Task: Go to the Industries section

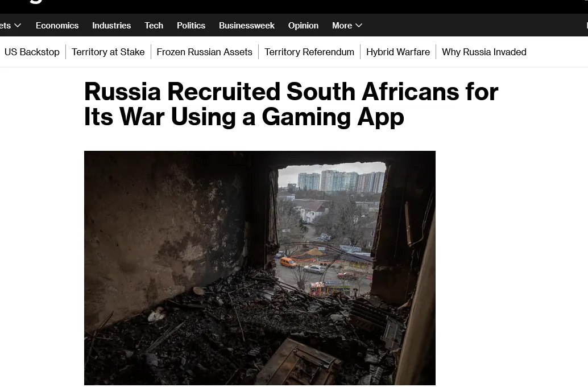Action: tap(111, 26)
